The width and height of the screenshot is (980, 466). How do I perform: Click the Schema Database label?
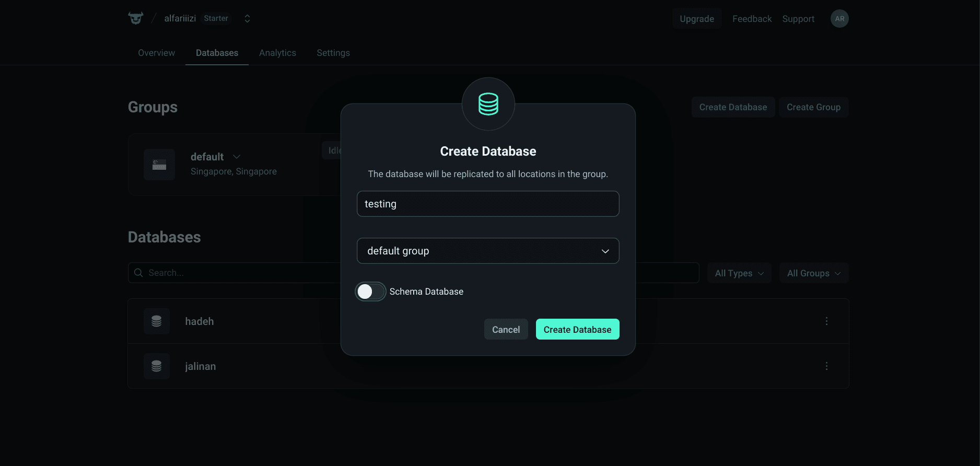coord(426,292)
